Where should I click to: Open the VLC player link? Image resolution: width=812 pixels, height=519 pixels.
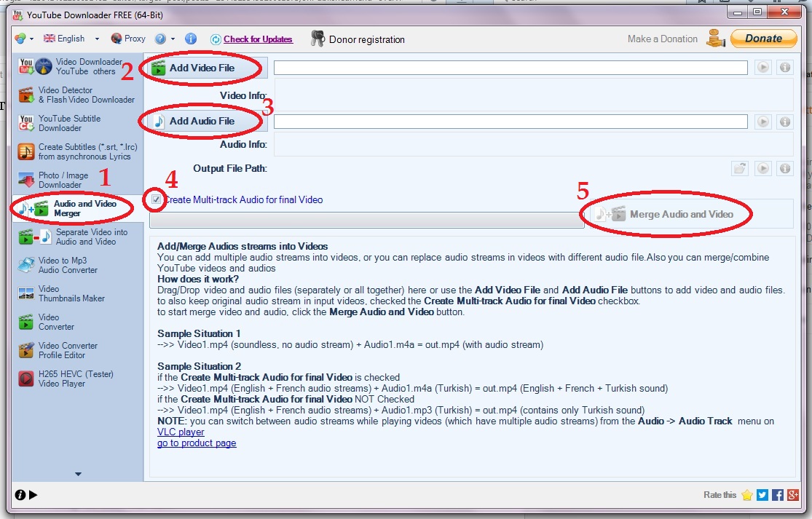pos(181,432)
